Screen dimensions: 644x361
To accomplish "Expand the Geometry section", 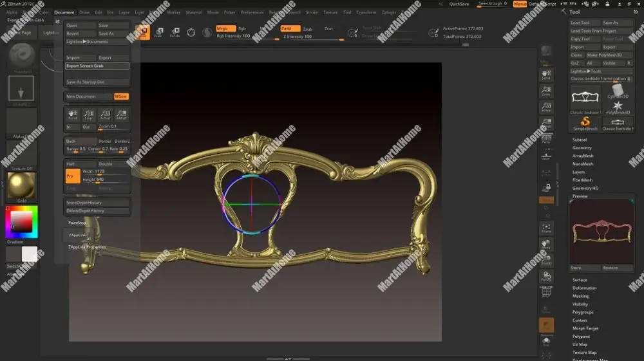I will 582,148.
